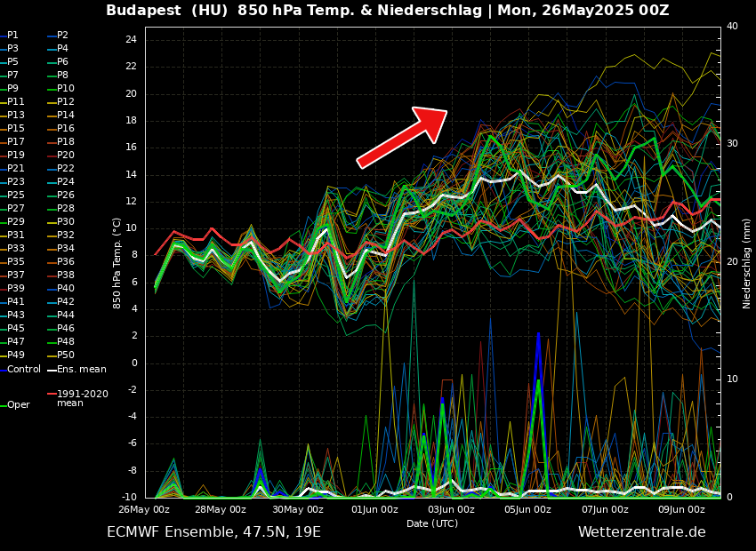Click the Ens. mean legend entry

coord(81,369)
